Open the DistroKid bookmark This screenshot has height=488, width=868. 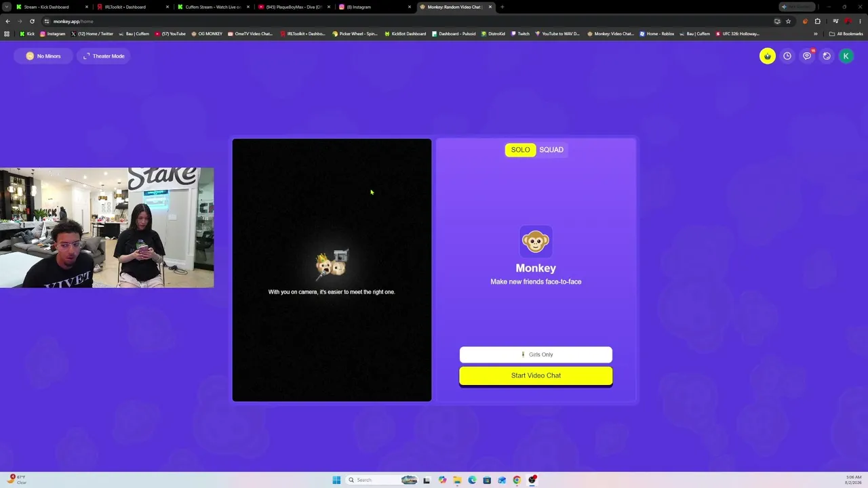click(493, 34)
